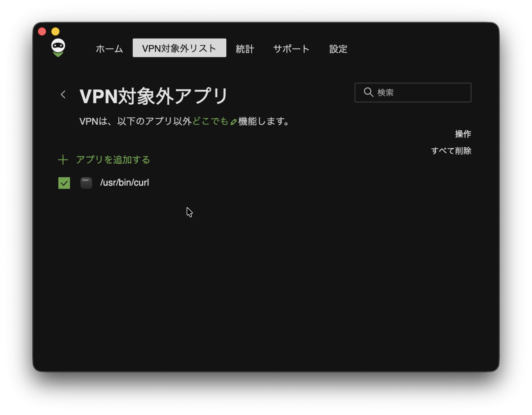Viewport: 532px width, 415px height.
Task: Close the window with red button
Action: click(42, 31)
